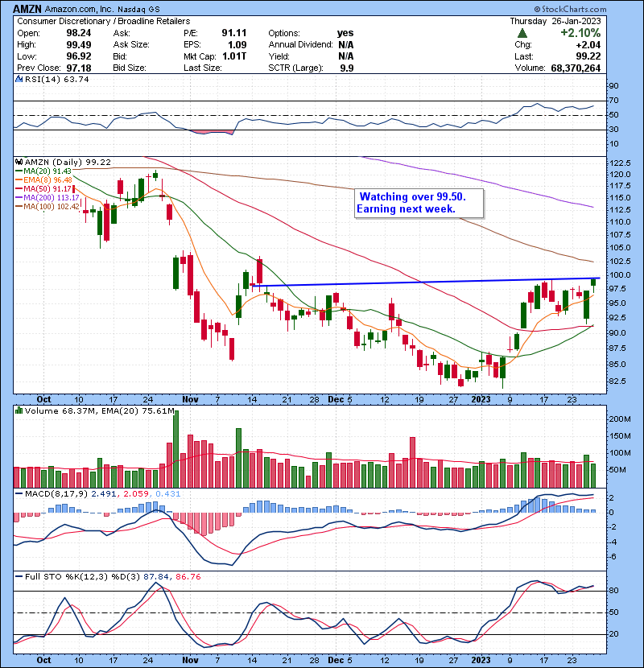Screen dimensions: 644x668
Task: Click the +2.10% percent change
Action: (580, 33)
